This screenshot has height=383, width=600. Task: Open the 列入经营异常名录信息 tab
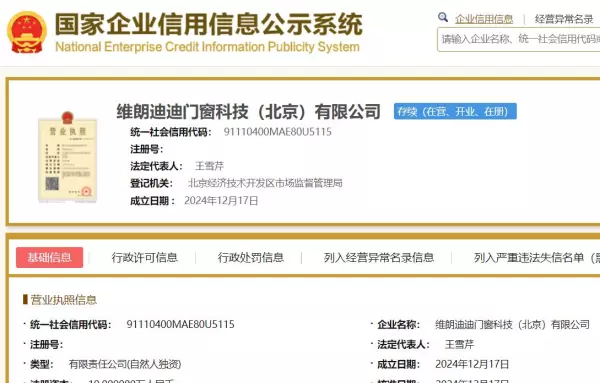point(379,258)
